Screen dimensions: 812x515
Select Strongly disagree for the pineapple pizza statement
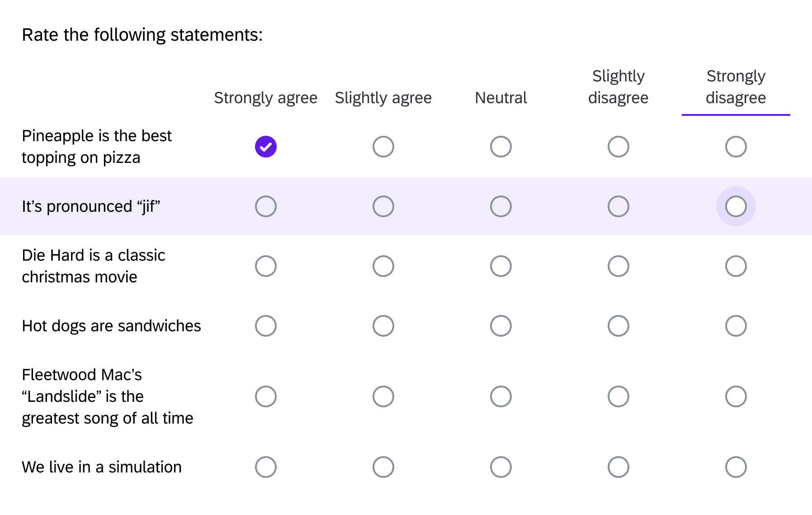point(736,146)
